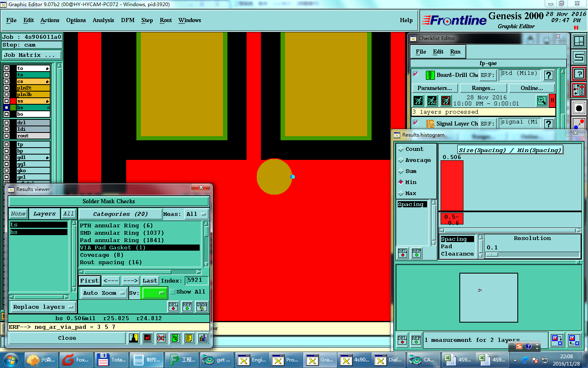
Task: Click the Resolution slider in histogram
Action: pyautogui.click(x=532, y=254)
